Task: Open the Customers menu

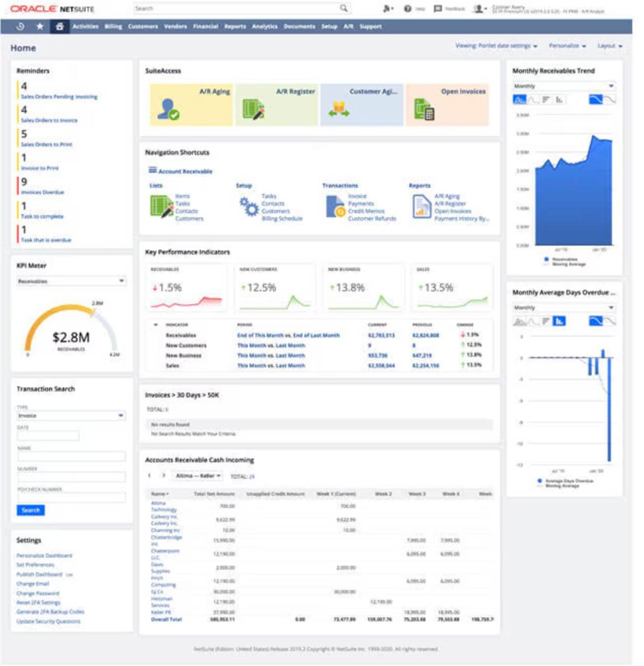Action: pos(143,26)
